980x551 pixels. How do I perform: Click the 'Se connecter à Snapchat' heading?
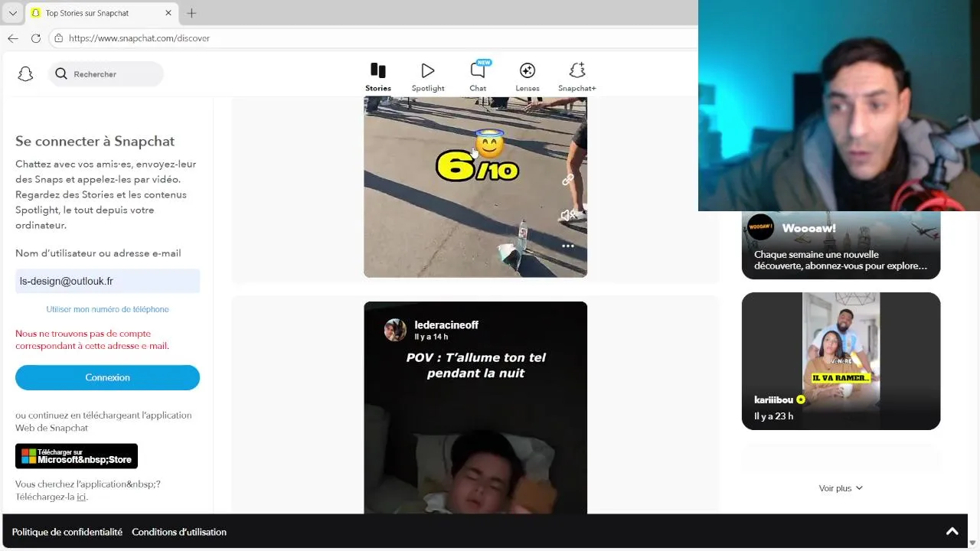click(95, 141)
